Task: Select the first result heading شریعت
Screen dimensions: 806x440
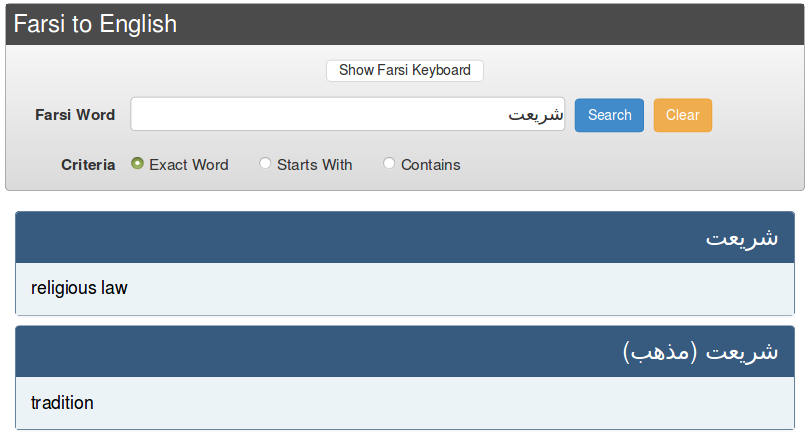Action: click(742, 239)
